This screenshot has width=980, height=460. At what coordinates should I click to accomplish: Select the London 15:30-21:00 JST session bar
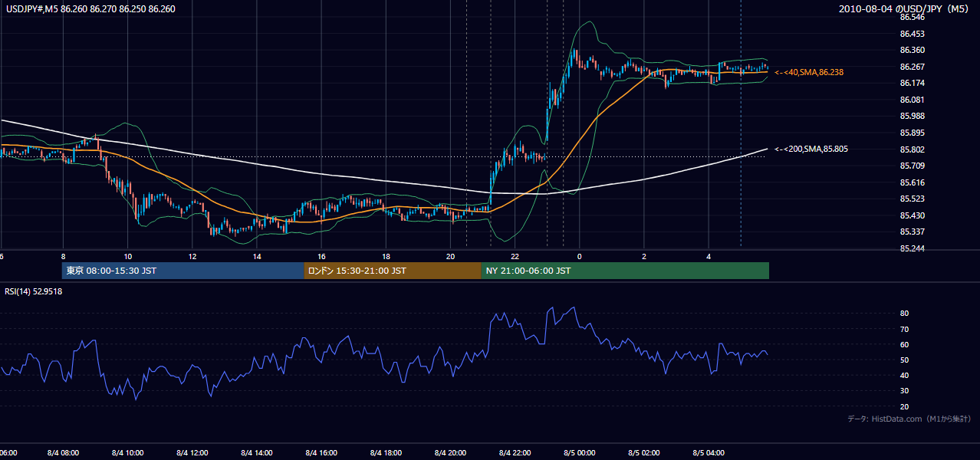click(x=393, y=271)
